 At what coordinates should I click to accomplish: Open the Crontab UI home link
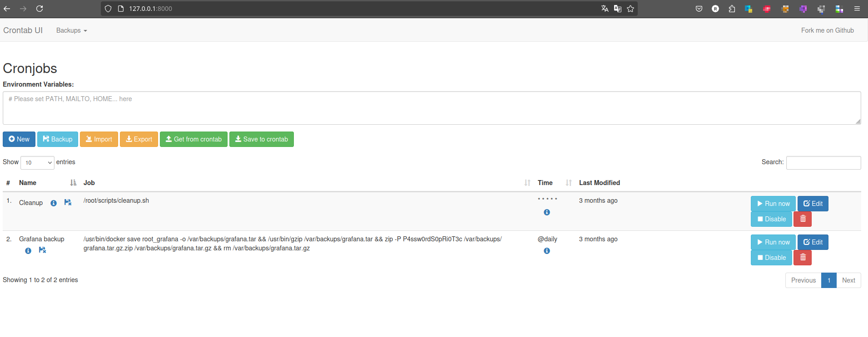point(23,30)
